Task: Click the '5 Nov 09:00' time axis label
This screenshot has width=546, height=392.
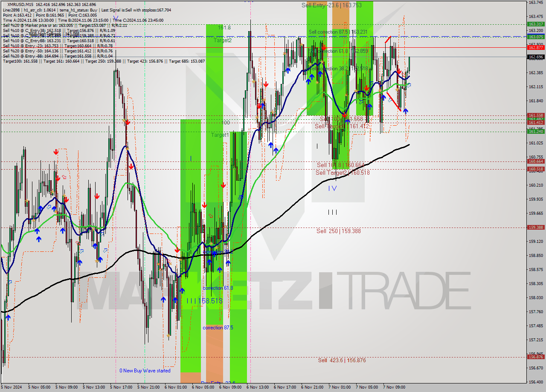Action: tap(66, 387)
